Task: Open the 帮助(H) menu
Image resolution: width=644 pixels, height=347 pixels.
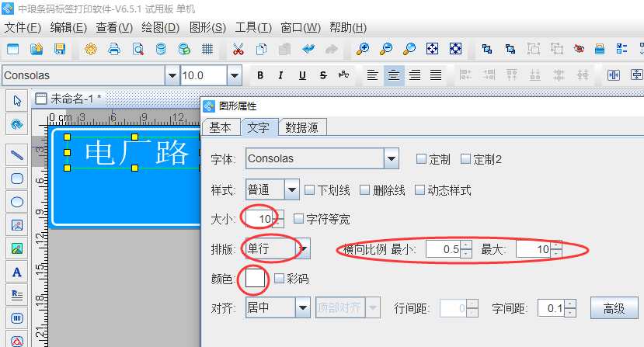Action: [x=348, y=27]
